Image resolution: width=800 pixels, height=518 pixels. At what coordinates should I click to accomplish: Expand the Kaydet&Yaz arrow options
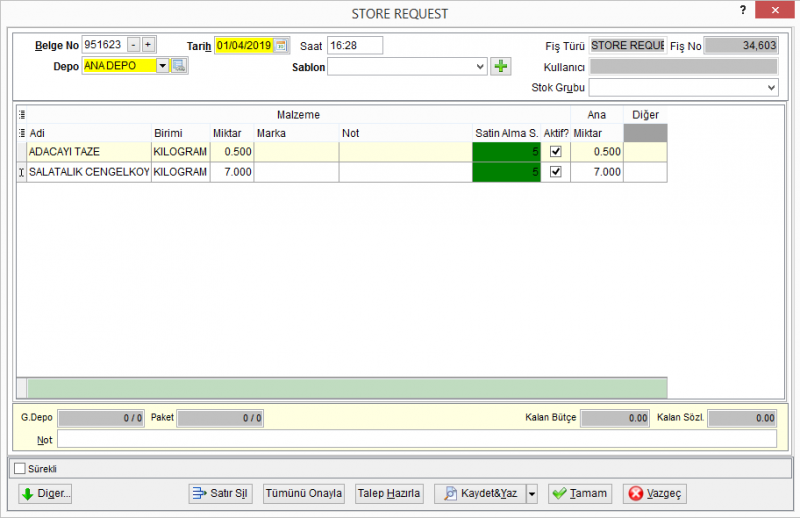[x=532, y=494]
